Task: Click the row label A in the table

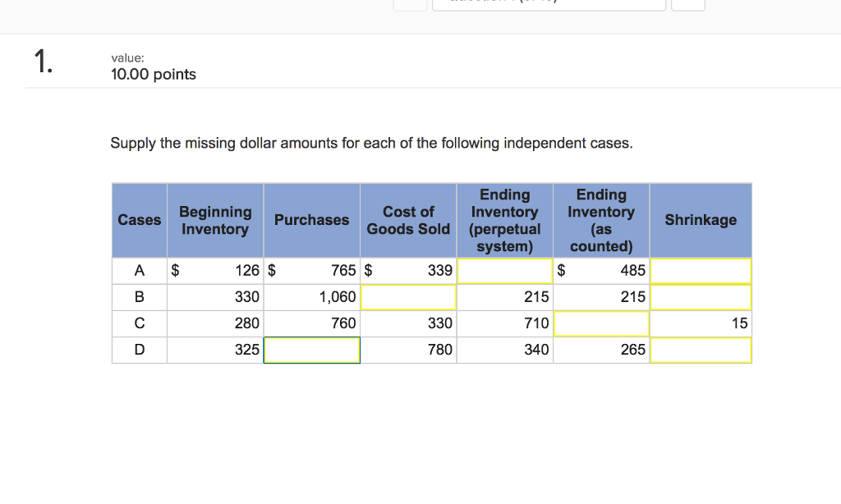Action: pos(139,270)
